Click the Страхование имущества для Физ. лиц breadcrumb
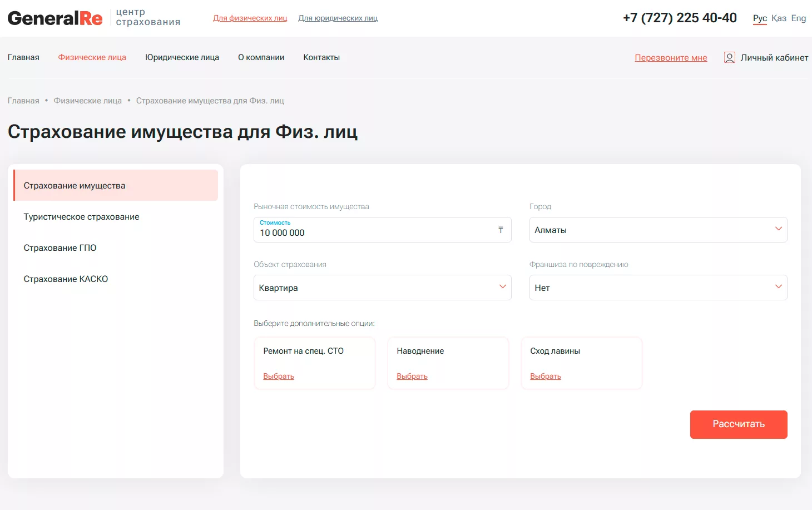 (x=210, y=101)
